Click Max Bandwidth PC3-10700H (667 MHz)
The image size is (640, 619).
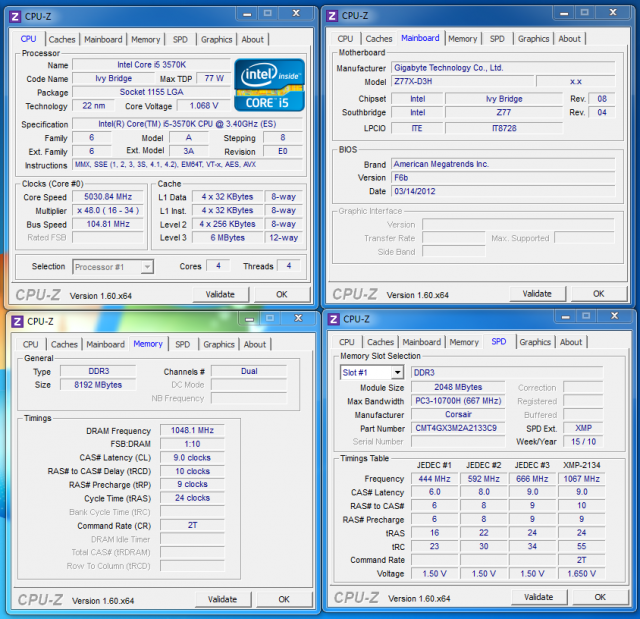tap(458, 401)
